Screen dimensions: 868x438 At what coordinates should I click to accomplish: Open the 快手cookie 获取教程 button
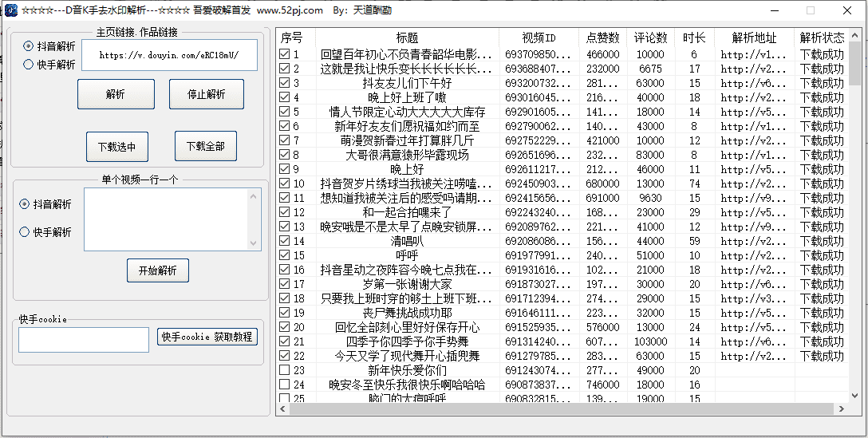207,337
